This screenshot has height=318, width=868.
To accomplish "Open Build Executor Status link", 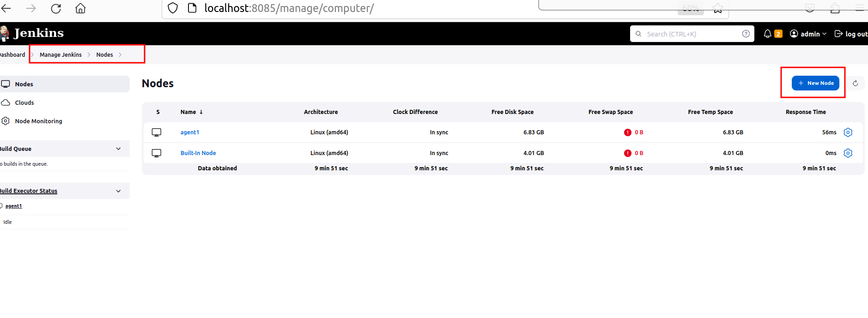I will click(x=28, y=191).
